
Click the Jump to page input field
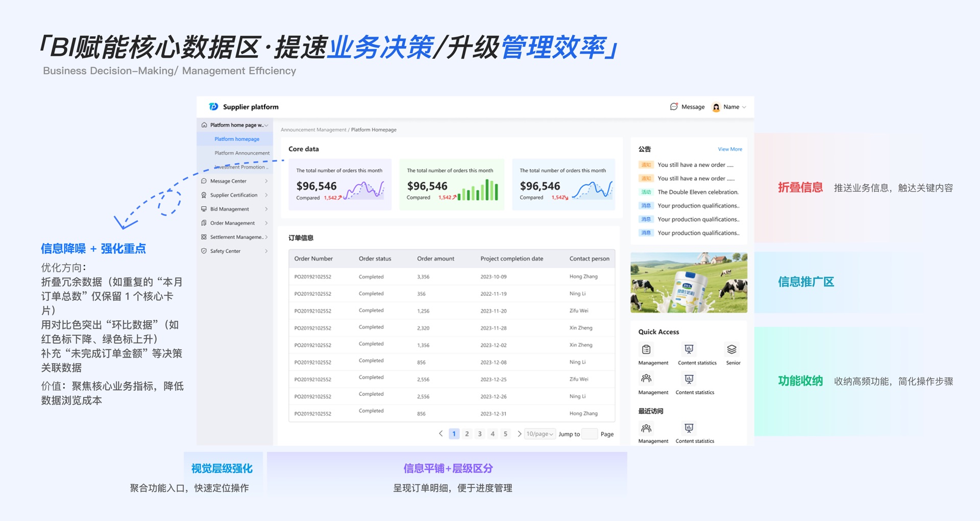(590, 434)
